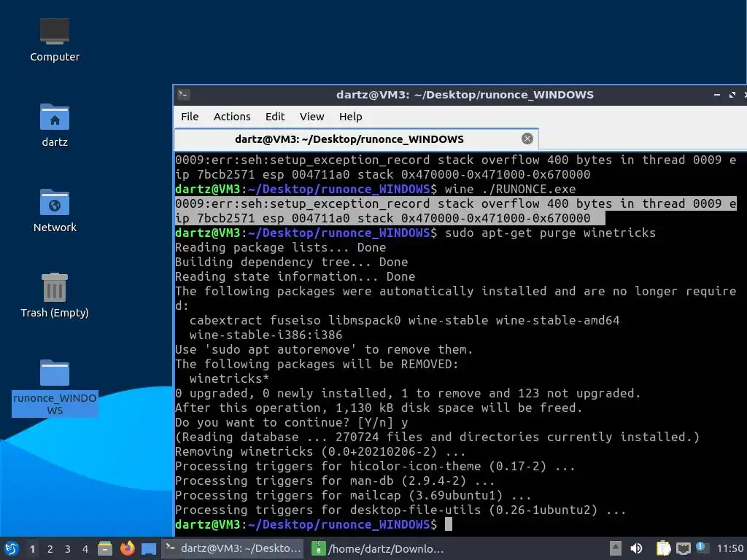Screen dimensions: 747x560
Task: Click the final terminal prompt cursor
Action: [449, 524]
